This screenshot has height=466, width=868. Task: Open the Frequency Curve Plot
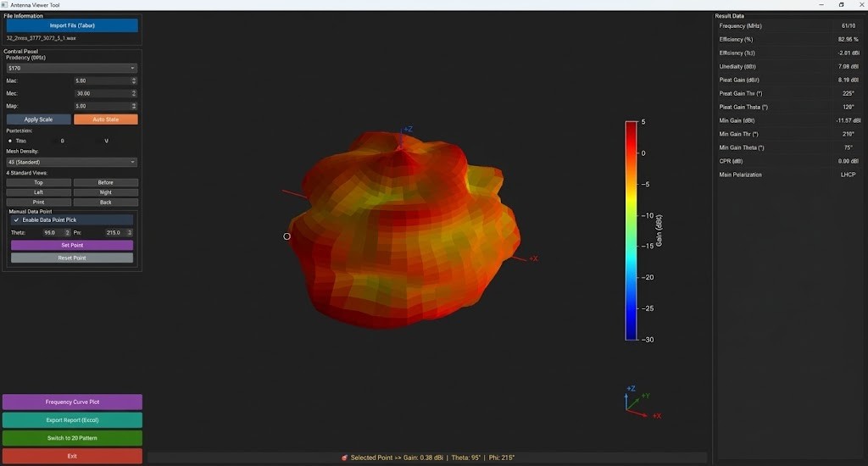click(x=72, y=402)
